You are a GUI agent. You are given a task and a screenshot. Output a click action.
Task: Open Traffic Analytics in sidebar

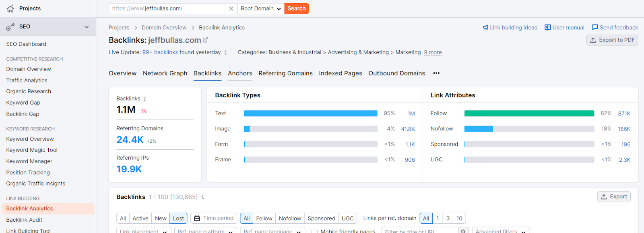27,80
